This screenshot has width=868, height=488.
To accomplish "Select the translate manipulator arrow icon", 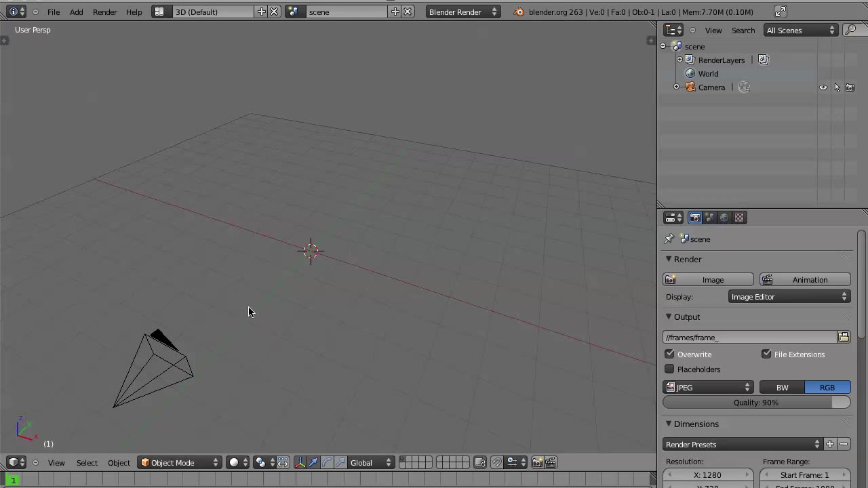I will click(313, 462).
